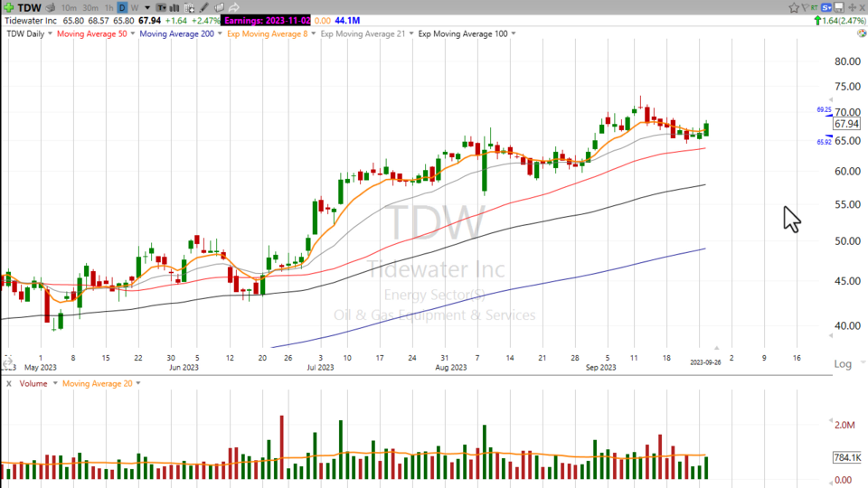Click the share arrow icon

233,8
